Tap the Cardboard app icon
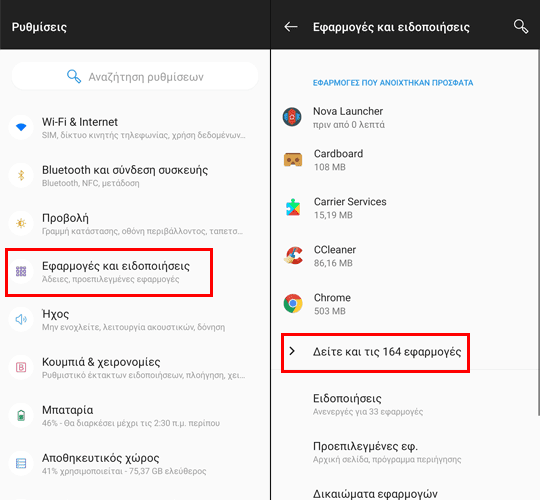This screenshot has width=540, height=500. tap(293, 160)
